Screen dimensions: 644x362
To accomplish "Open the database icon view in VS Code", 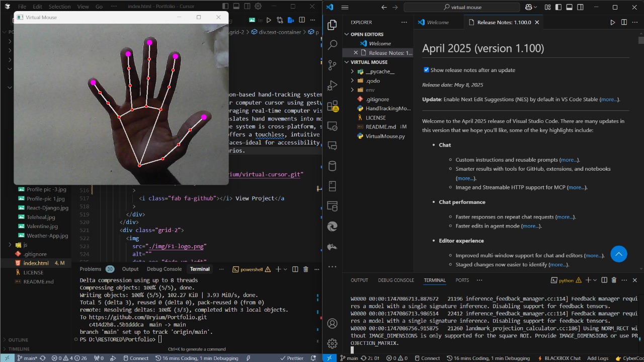I will pos(332,166).
